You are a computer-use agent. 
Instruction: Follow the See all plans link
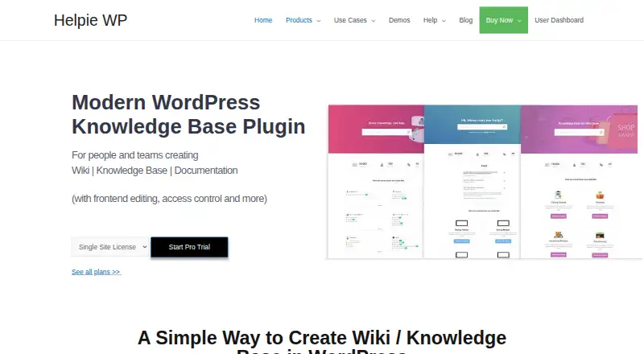click(x=96, y=272)
